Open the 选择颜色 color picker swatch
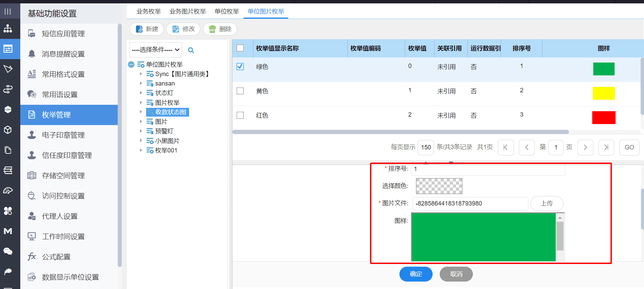This screenshot has width=644, height=289. [x=439, y=186]
